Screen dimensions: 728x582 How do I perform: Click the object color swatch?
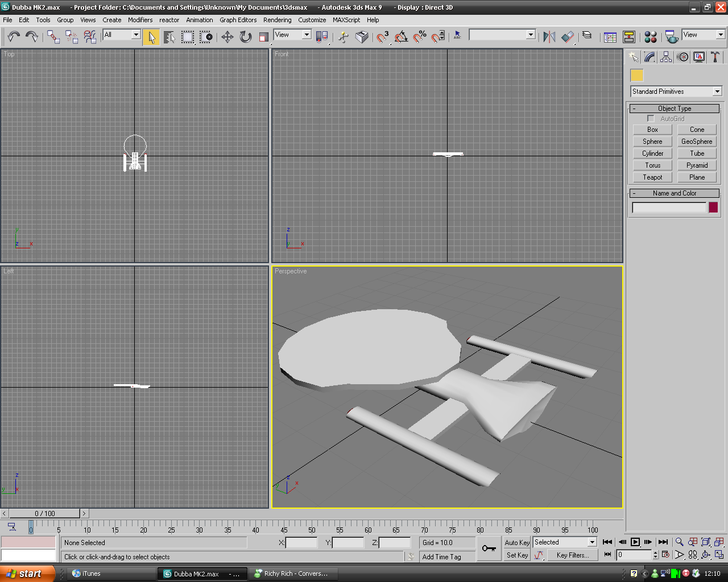713,207
